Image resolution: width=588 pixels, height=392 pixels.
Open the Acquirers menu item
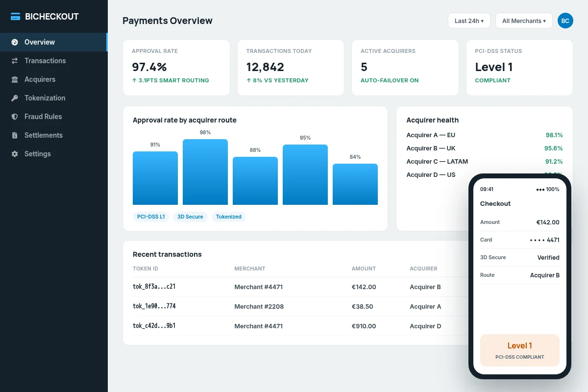54,79
